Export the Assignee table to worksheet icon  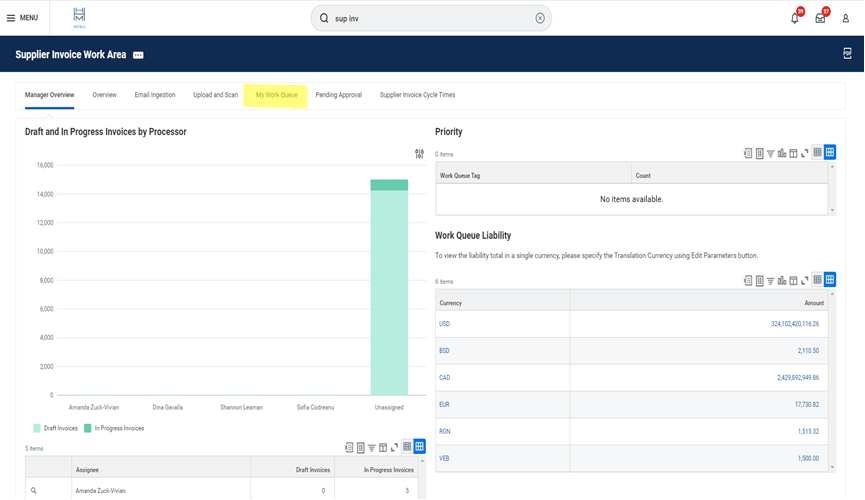click(360, 448)
